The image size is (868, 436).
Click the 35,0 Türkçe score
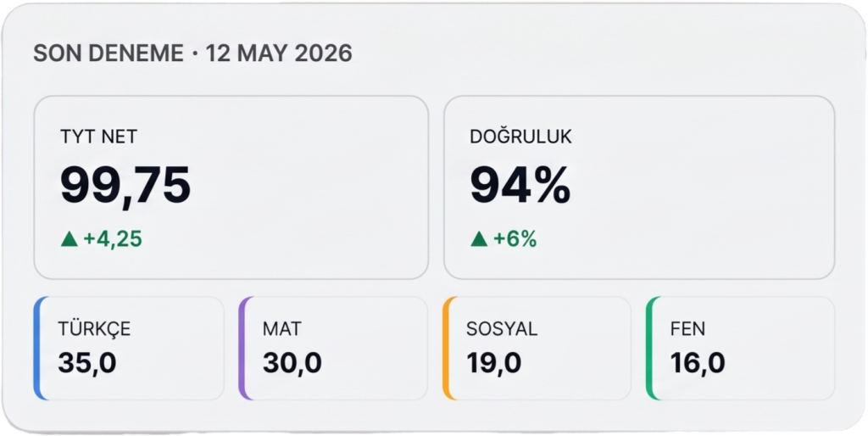pos(87,364)
